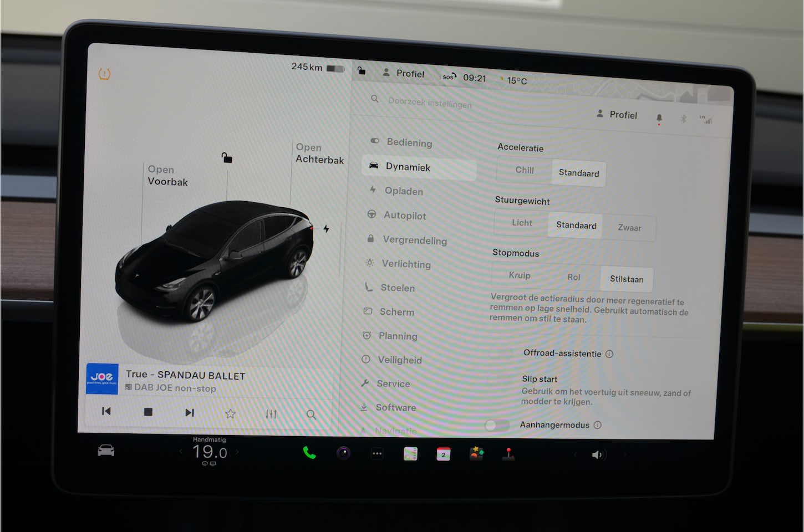Decrease cabin temperature with left arrow
The height and width of the screenshot is (532, 804).
point(181,452)
